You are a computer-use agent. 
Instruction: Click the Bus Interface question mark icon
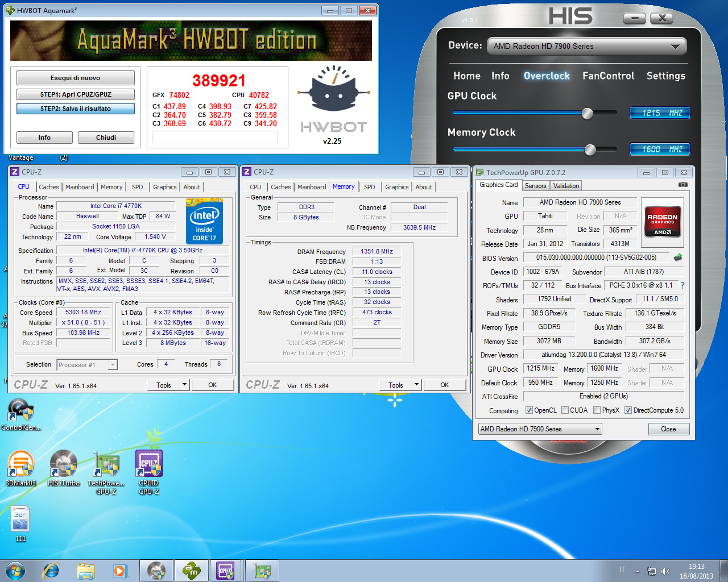click(x=682, y=285)
